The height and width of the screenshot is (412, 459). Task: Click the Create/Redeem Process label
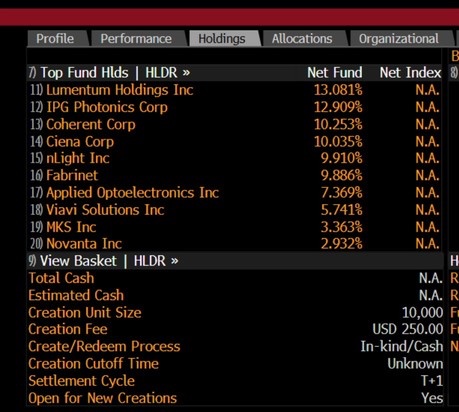(104, 346)
